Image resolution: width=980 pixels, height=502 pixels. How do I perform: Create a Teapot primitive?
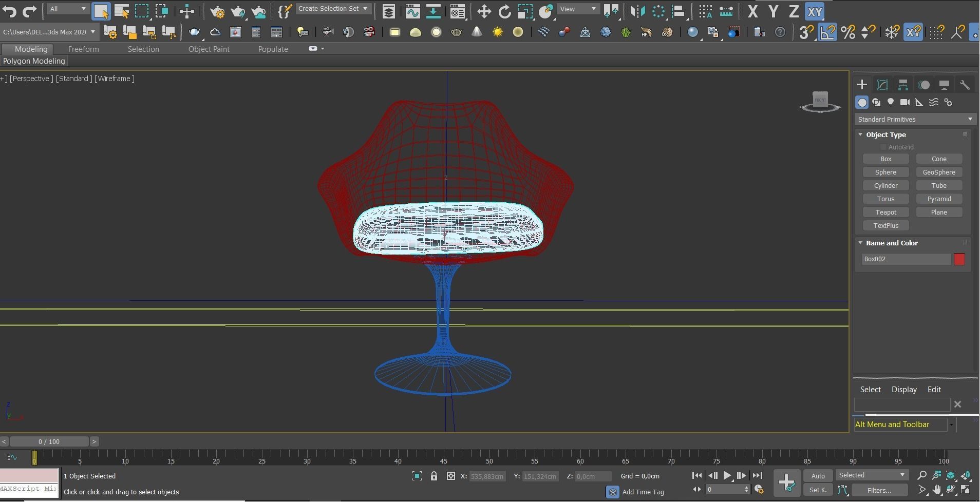tap(885, 213)
